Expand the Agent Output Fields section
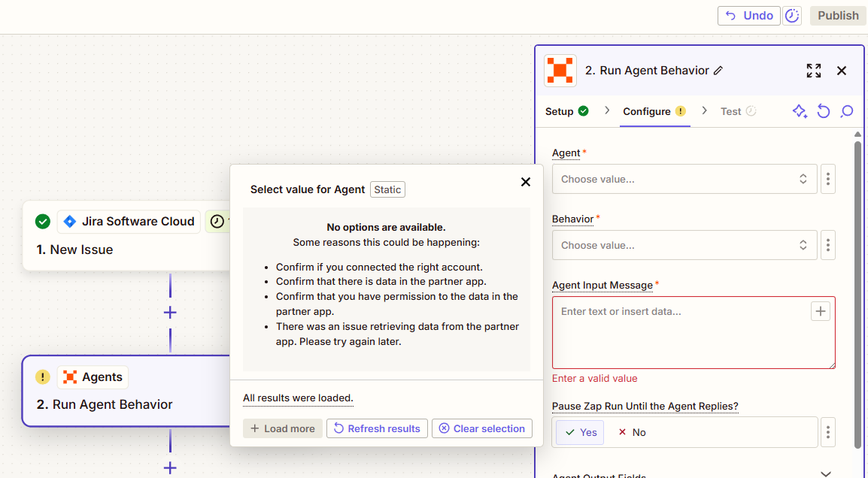The height and width of the screenshot is (478, 868). tap(825, 474)
